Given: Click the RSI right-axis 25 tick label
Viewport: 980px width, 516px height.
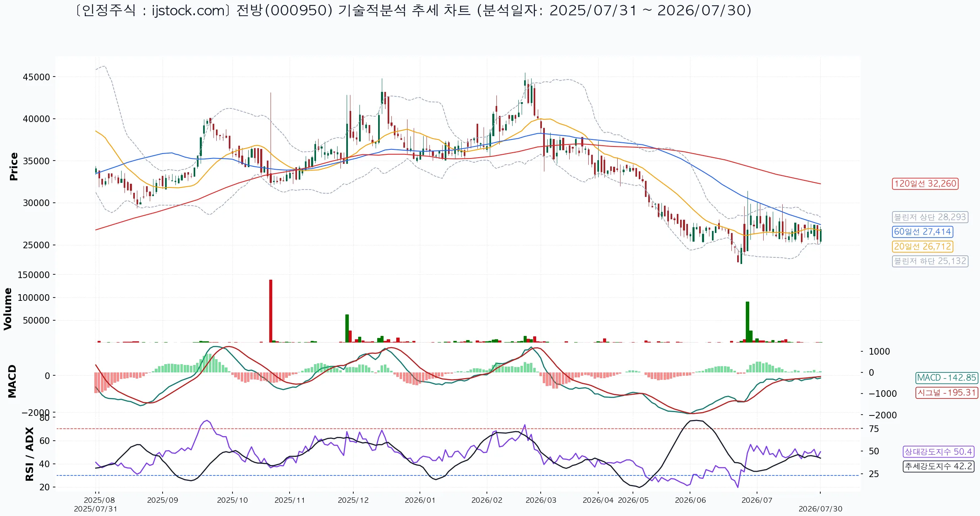Looking at the screenshot, I should [x=874, y=474].
